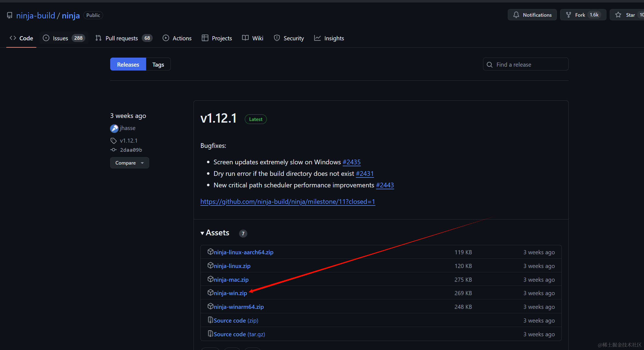Click the Notifications bell icon
Screen dimensions: 644x350
tap(516, 15)
